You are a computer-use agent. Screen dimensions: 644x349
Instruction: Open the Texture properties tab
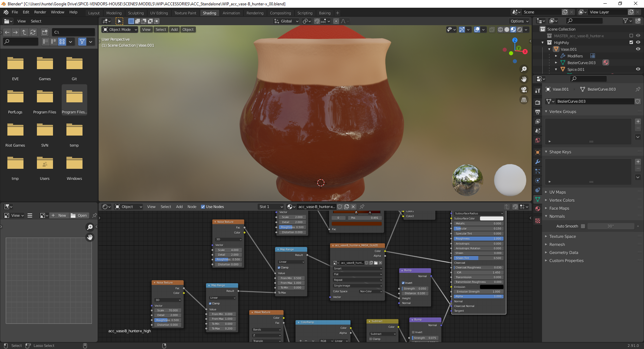pos(538,221)
